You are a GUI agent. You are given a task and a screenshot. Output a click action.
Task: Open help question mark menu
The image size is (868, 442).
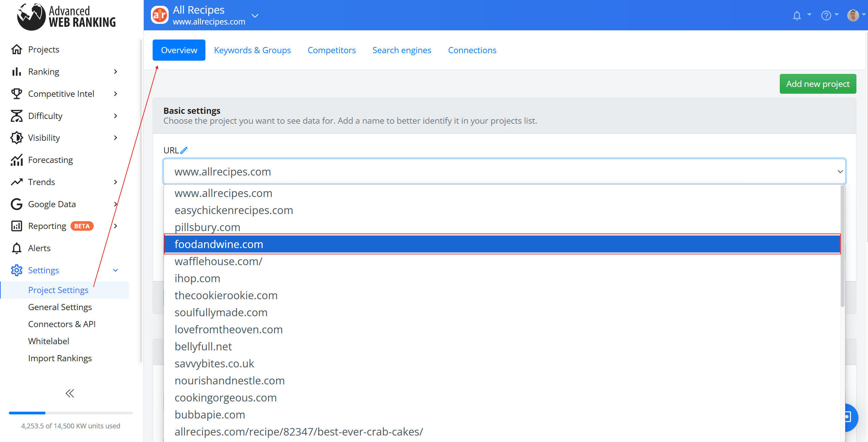click(x=826, y=15)
